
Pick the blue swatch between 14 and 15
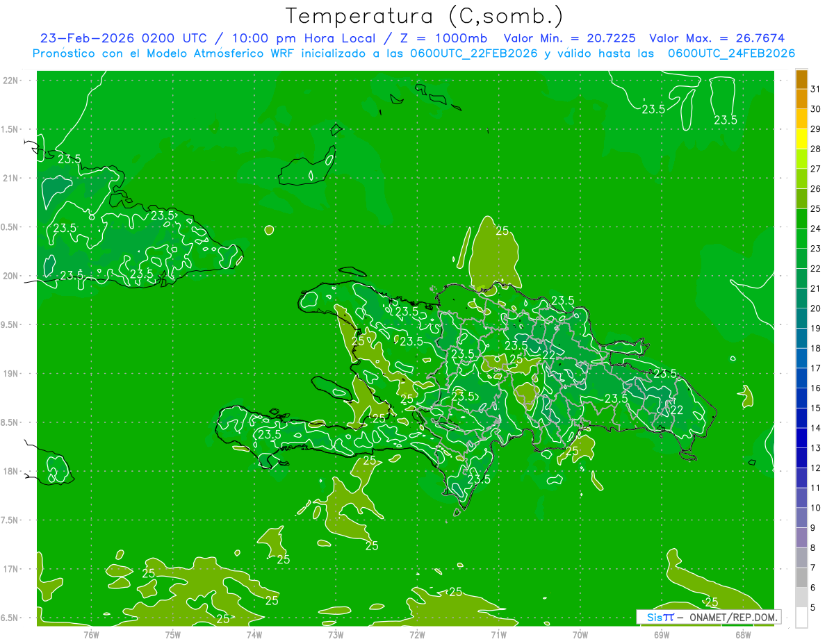coord(801,418)
